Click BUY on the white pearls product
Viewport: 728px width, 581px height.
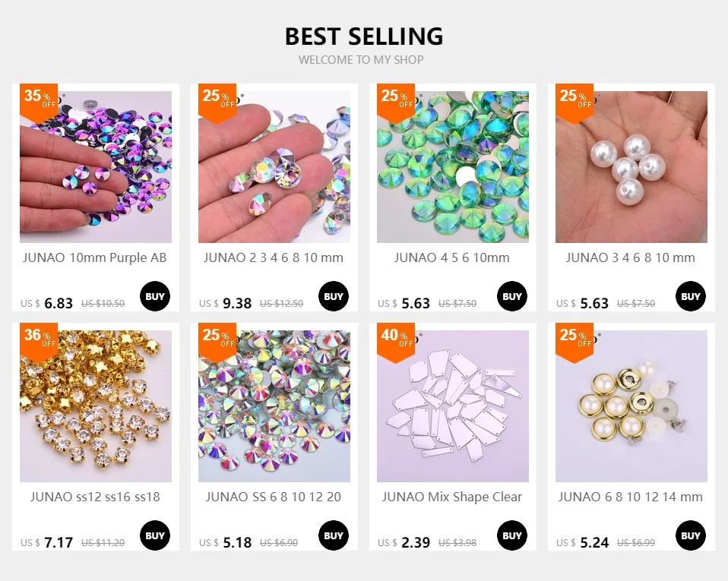click(x=691, y=296)
